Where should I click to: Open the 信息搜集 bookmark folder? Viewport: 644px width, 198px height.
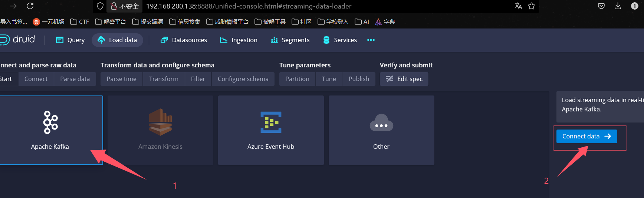[185, 22]
